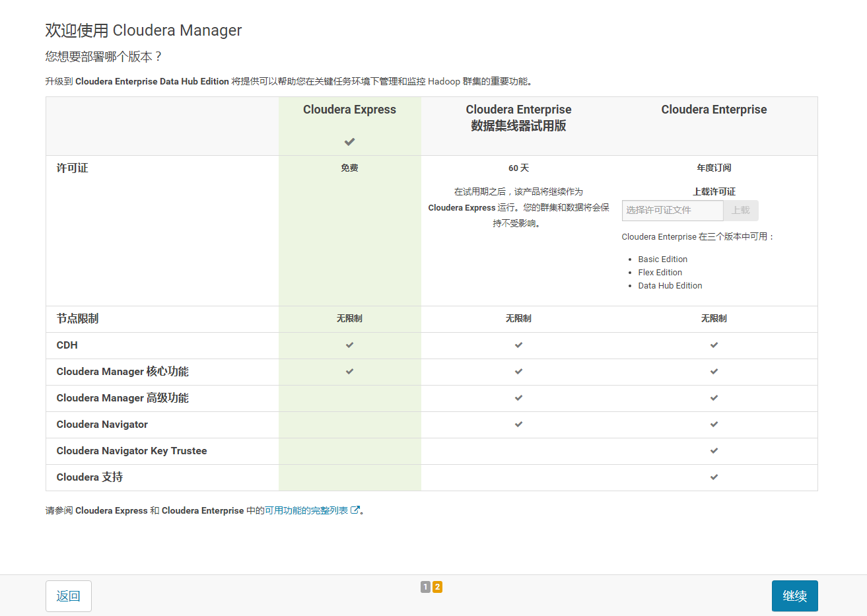867x616 pixels.
Task: Click 高级功能 checkmark in Cloudera Enterprise column
Action: [714, 398]
